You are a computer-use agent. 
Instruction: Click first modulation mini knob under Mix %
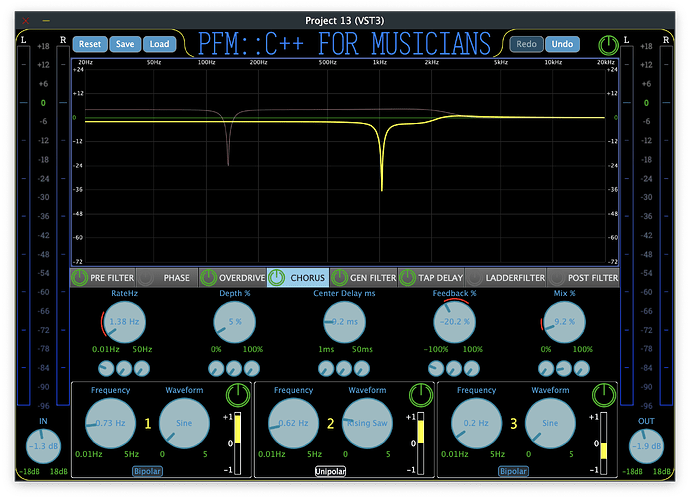coord(546,368)
